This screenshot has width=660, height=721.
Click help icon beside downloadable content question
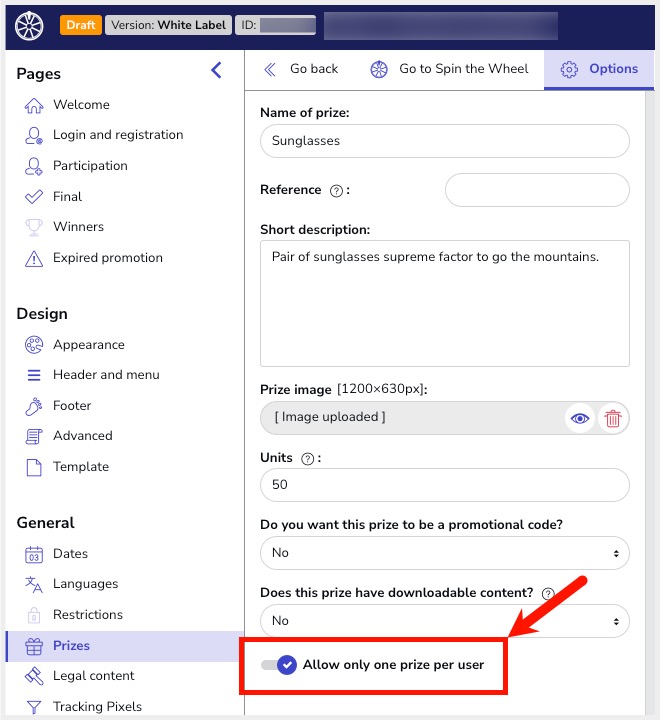click(548, 593)
